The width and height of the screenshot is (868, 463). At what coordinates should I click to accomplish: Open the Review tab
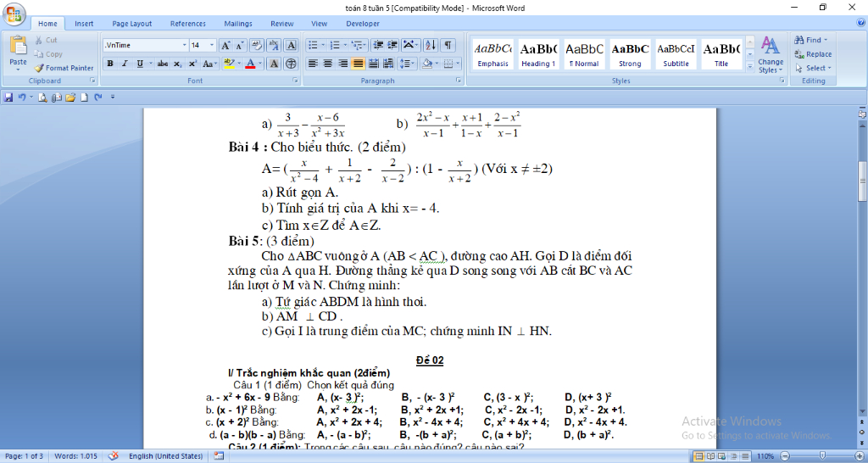[x=281, y=24]
